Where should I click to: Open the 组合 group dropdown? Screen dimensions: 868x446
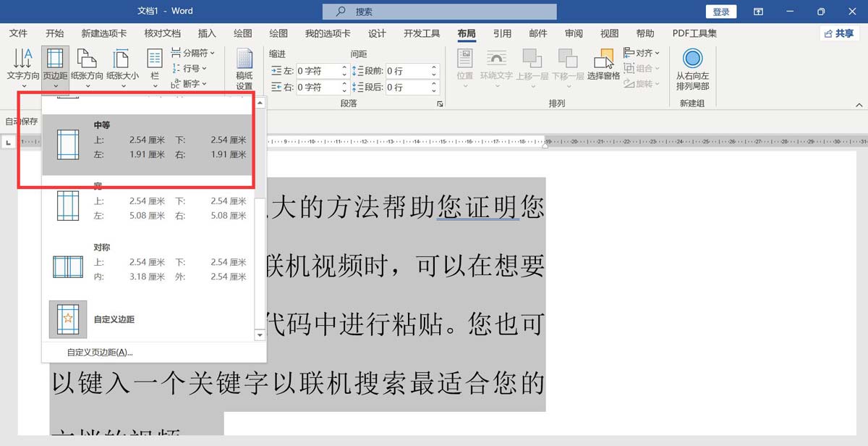coord(642,68)
